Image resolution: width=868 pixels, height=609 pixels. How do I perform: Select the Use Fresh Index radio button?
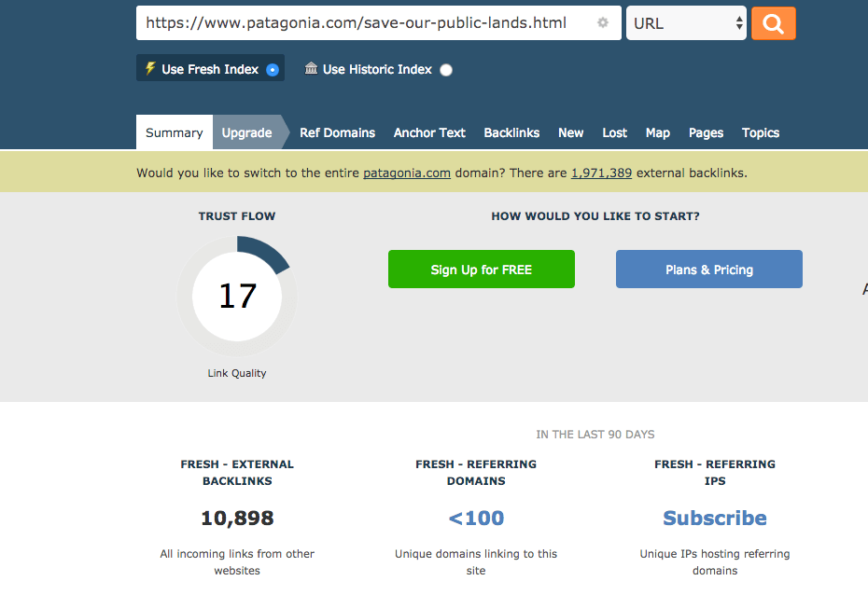pyautogui.click(x=273, y=70)
